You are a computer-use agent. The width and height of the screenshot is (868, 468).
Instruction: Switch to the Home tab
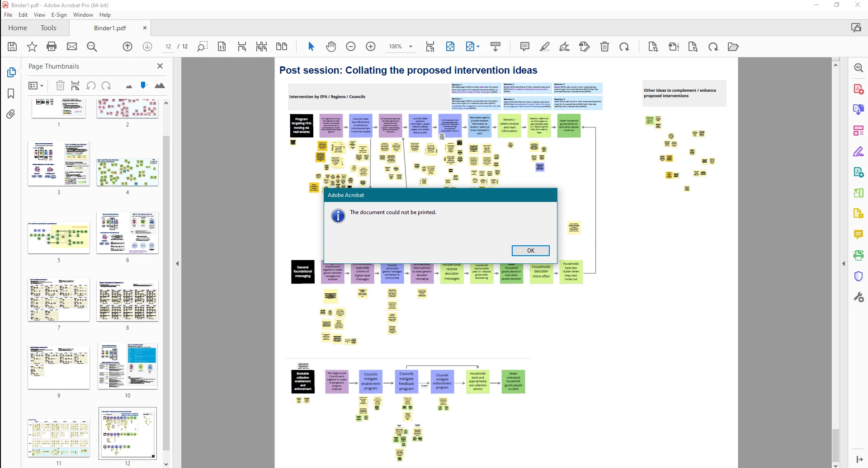(x=18, y=28)
